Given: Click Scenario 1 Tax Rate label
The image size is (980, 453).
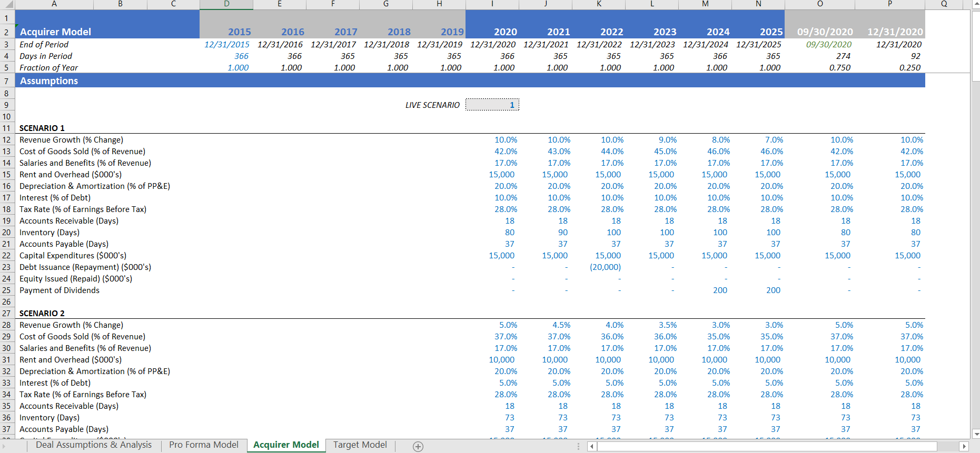Looking at the screenshot, I should pos(83,209).
